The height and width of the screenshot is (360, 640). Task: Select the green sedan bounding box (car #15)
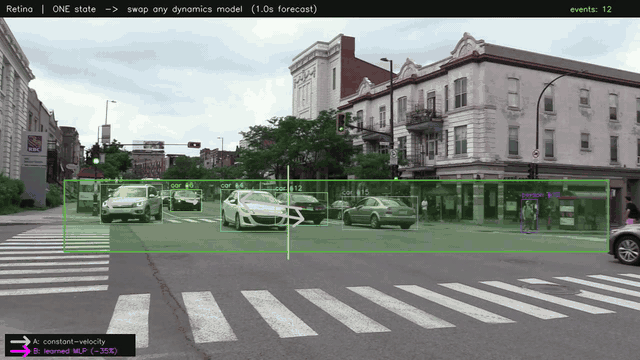coord(380,213)
